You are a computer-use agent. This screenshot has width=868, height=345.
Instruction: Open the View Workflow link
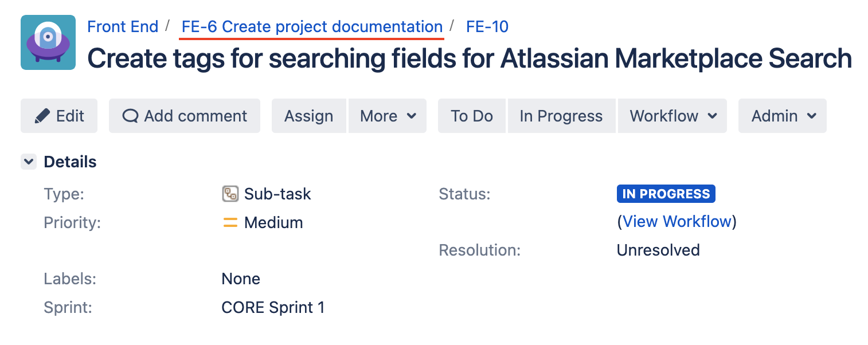point(677,221)
